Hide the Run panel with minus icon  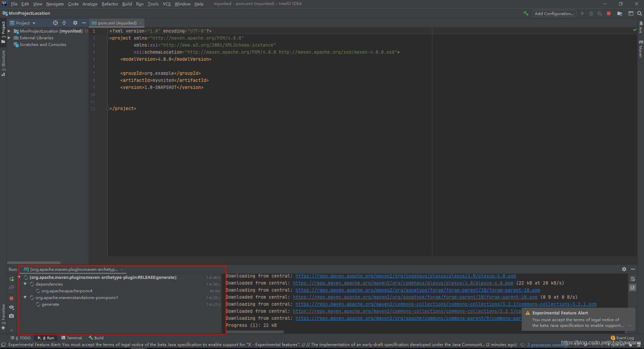(633, 269)
